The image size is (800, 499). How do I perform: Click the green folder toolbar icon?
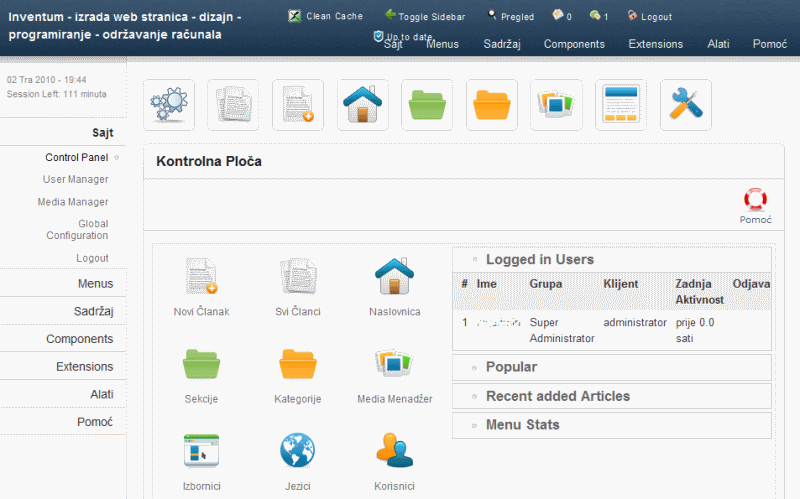click(x=427, y=105)
